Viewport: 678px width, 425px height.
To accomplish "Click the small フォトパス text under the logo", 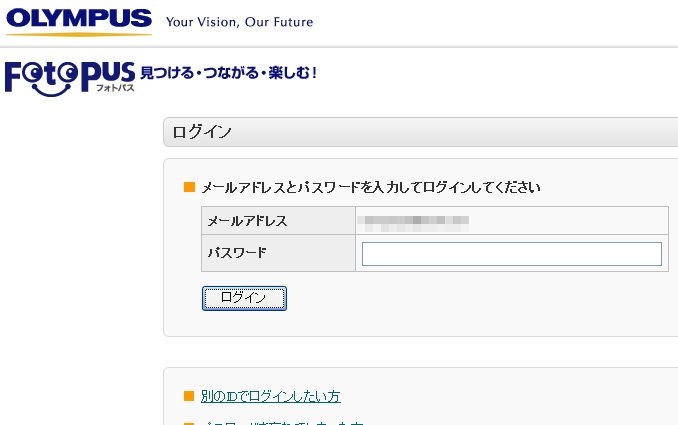I will pos(115,90).
